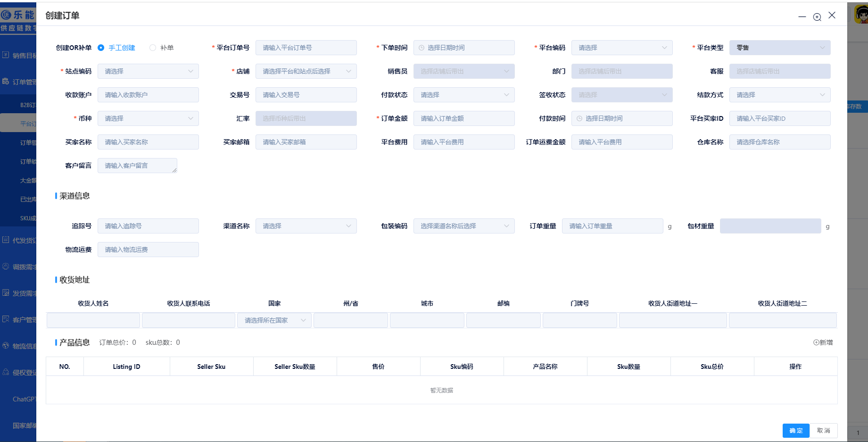This screenshot has width=868, height=442.
Task: Click the zoom-in magnifier icon in dialog header
Action: click(x=817, y=17)
